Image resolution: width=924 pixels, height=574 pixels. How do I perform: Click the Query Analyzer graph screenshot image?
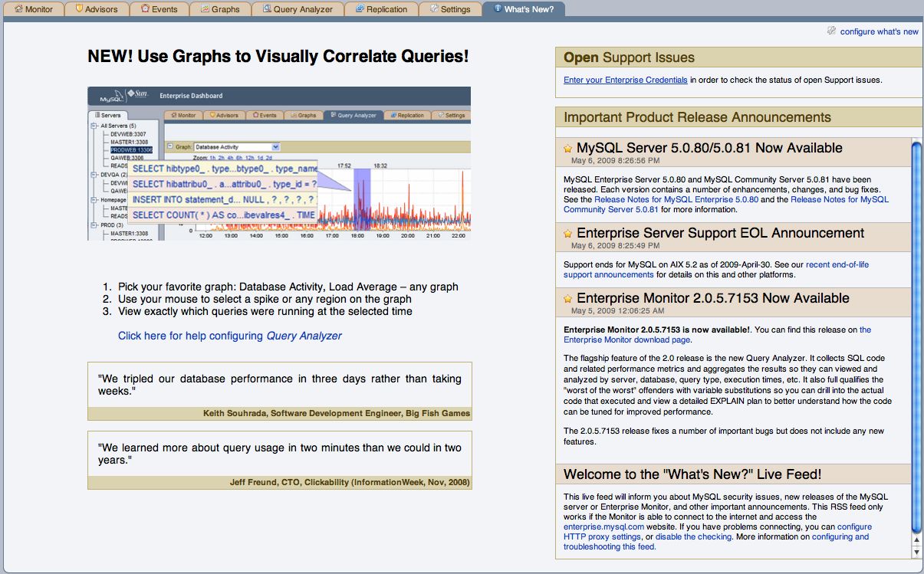click(x=279, y=163)
